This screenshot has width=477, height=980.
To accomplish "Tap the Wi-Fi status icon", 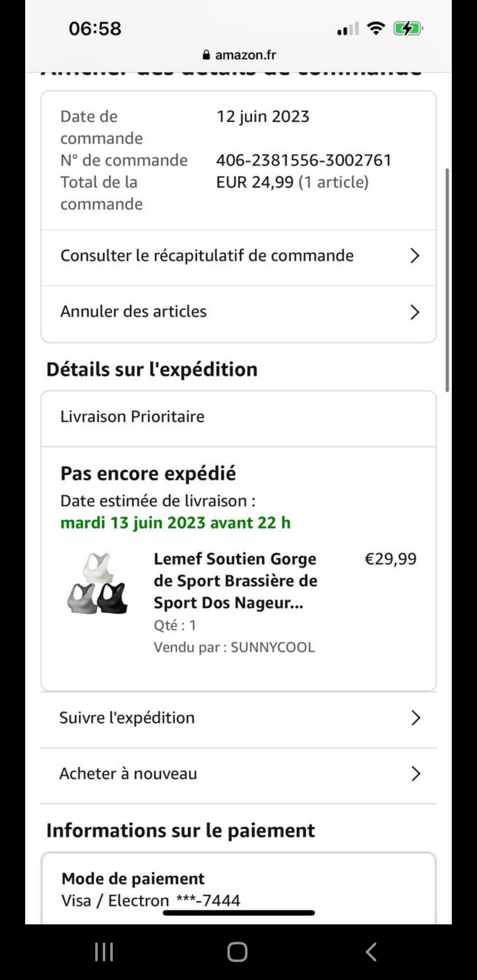I will pyautogui.click(x=376, y=29).
